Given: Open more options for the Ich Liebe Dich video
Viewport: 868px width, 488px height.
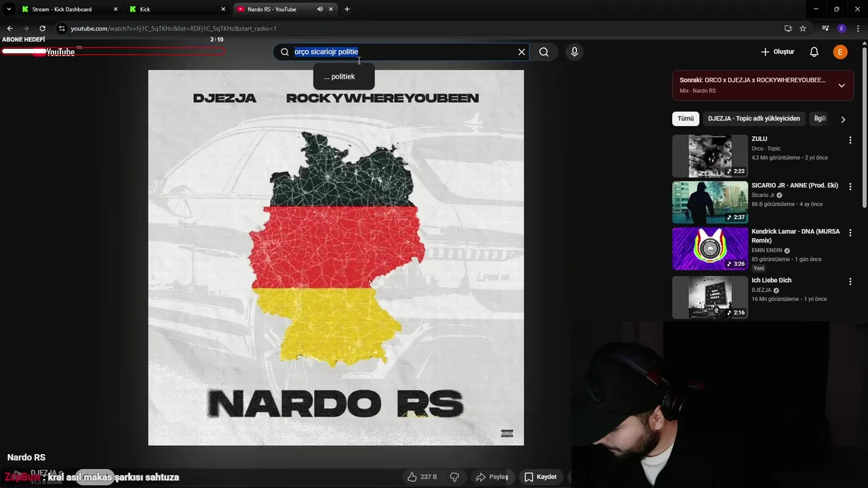Looking at the screenshot, I should tap(850, 281).
